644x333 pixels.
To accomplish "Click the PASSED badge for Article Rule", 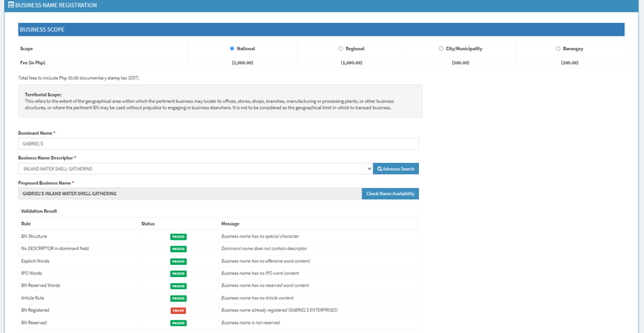I will pyautogui.click(x=178, y=298).
